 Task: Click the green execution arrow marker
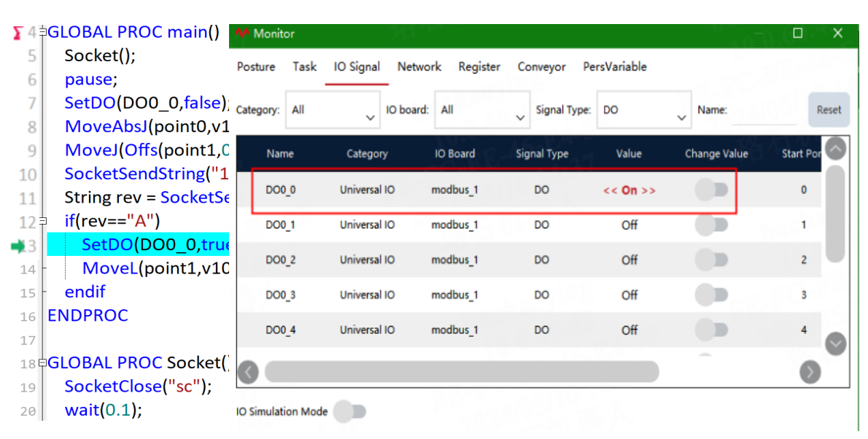18,245
